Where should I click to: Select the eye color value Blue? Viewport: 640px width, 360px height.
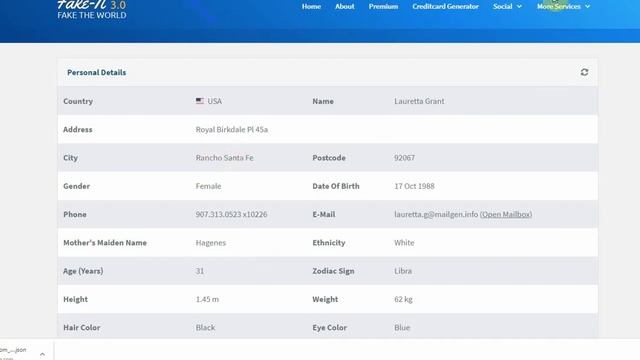click(402, 327)
